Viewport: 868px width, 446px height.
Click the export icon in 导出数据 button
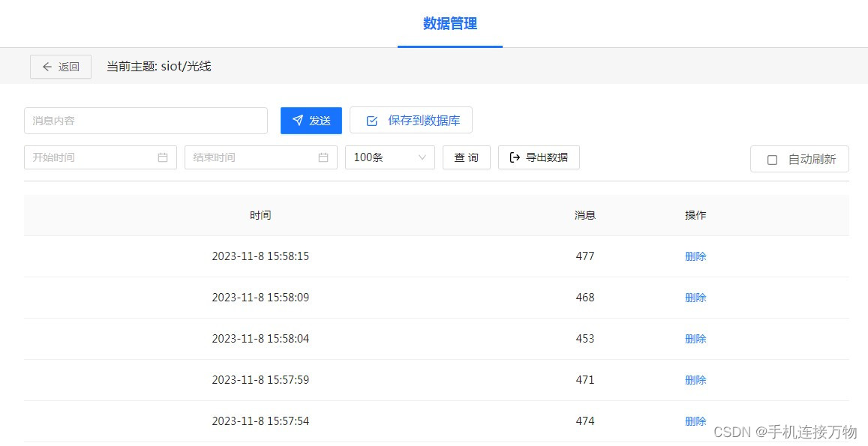point(515,157)
